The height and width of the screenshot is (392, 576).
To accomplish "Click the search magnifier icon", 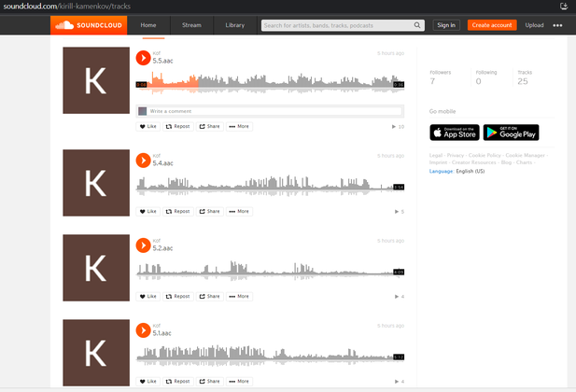I will 417,25.
